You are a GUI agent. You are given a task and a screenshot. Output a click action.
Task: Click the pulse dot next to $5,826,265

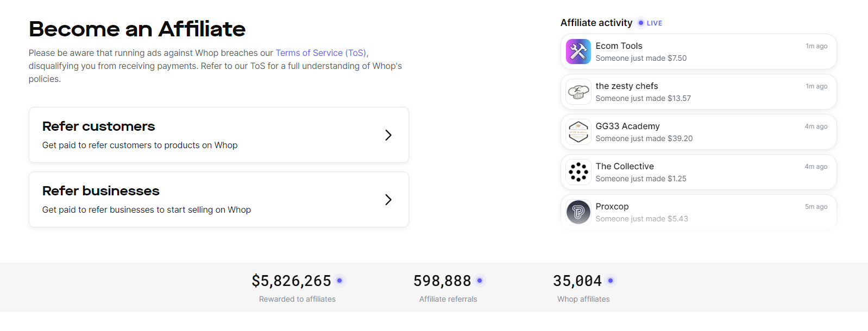[339, 281]
